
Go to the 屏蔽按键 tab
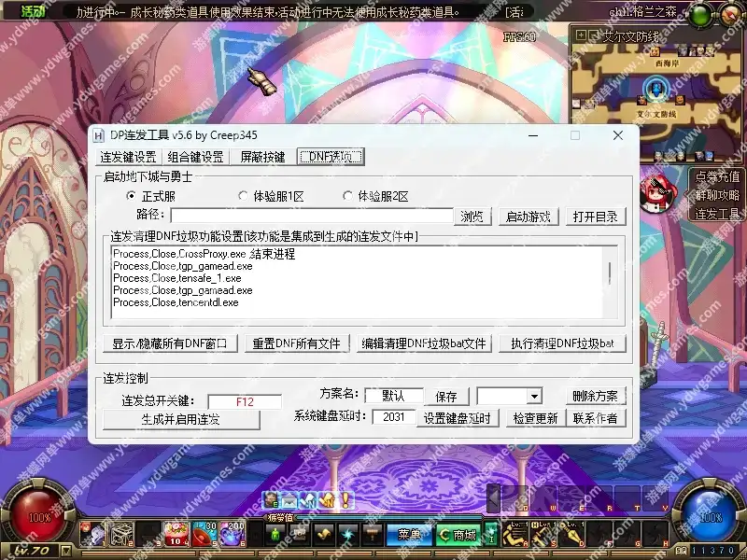click(x=262, y=157)
